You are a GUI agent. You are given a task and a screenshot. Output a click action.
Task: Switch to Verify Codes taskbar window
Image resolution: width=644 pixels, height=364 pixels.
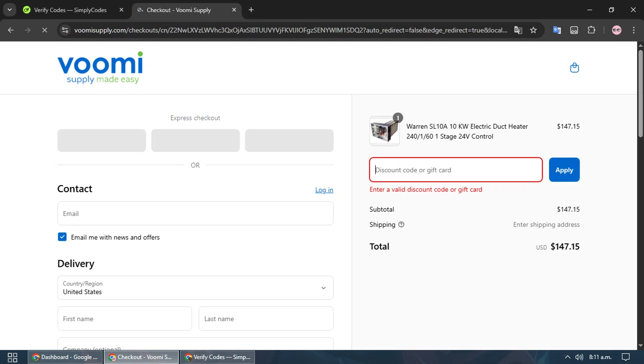(x=218, y=357)
